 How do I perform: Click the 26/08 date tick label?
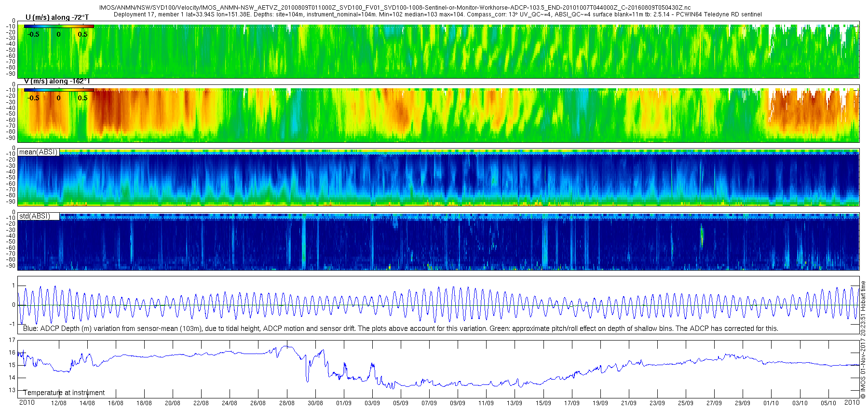pyautogui.click(x=258, y=403)
